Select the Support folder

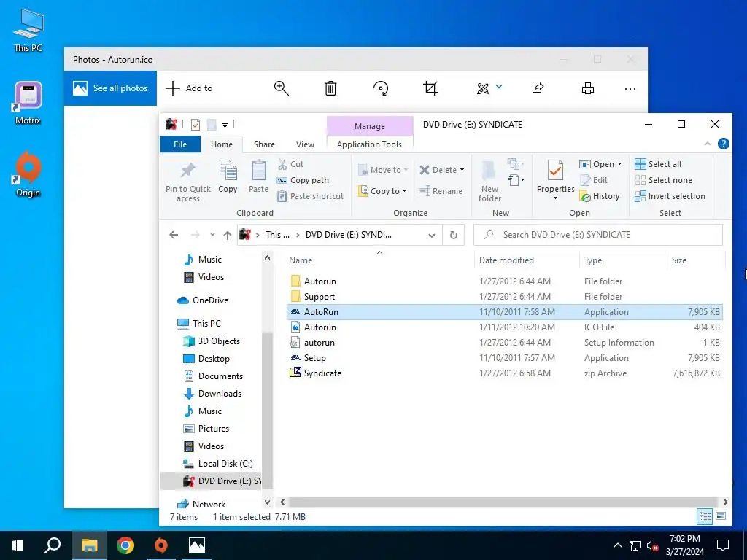(505, 297)
